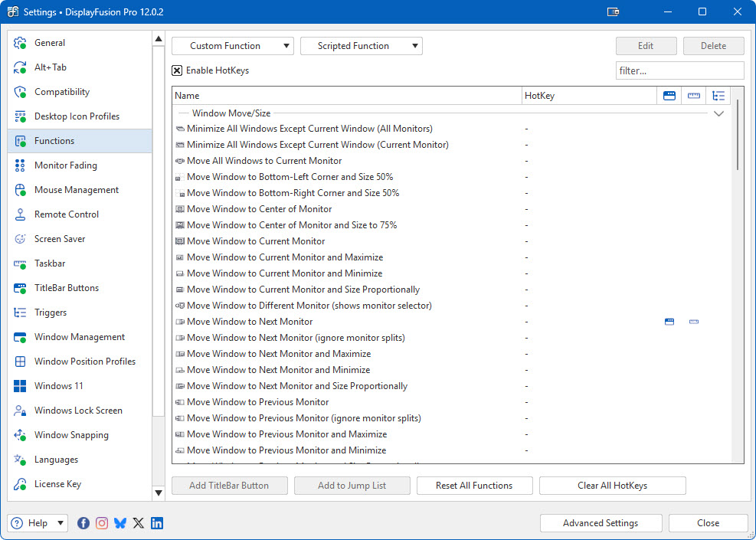Viewport: 756px width, 540px height.
Task: Open the Scripted Function dropdown
Action: pyautogui.click(x=361, y=46)
